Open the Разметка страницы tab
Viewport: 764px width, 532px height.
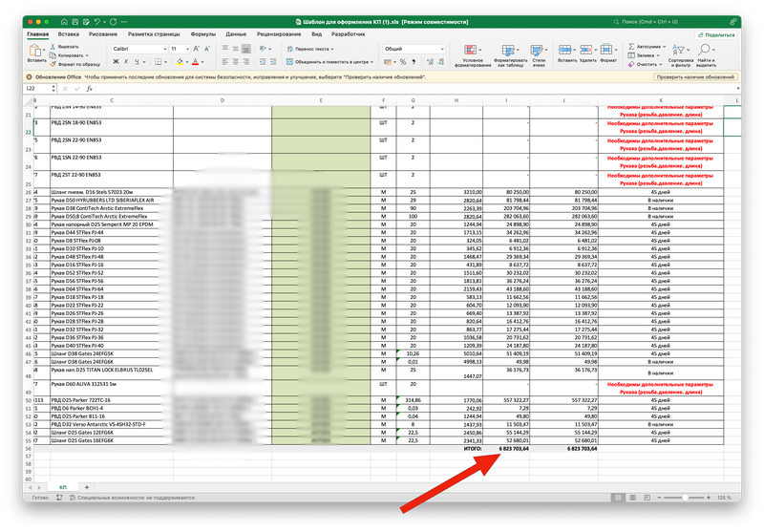coord(154,34)
